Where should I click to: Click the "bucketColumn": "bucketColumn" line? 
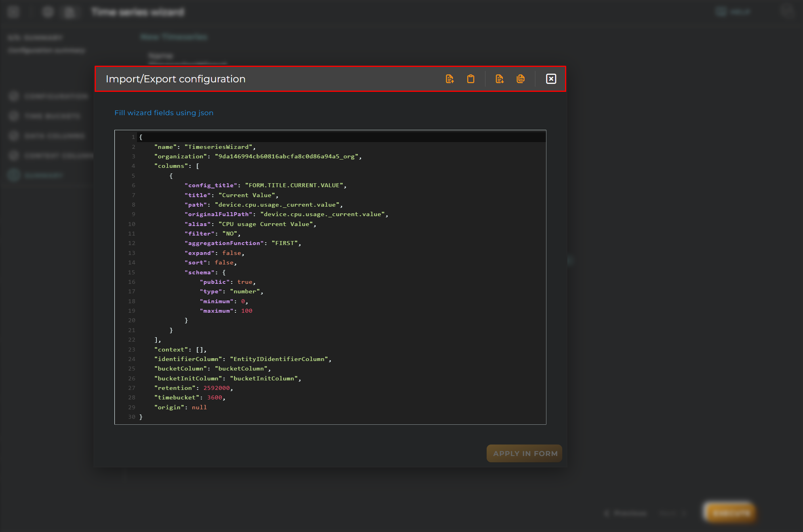212,369
